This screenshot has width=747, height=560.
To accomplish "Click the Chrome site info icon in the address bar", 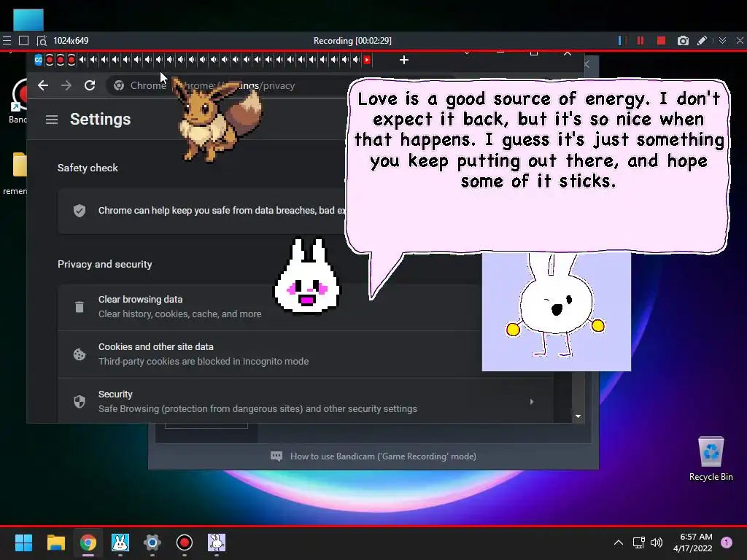I will [119, 86].
